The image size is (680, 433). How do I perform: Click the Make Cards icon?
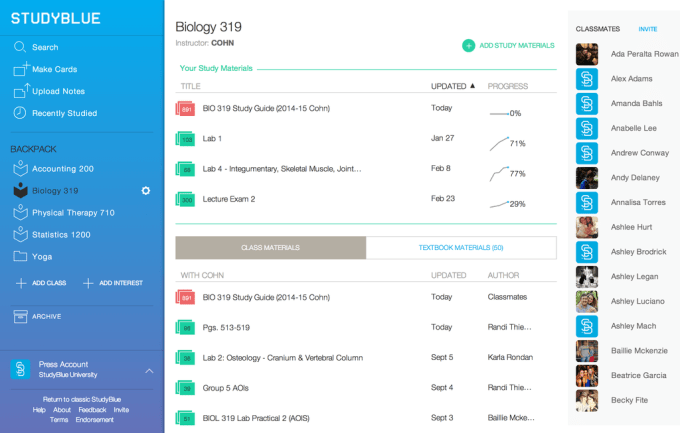coord(21,69)
